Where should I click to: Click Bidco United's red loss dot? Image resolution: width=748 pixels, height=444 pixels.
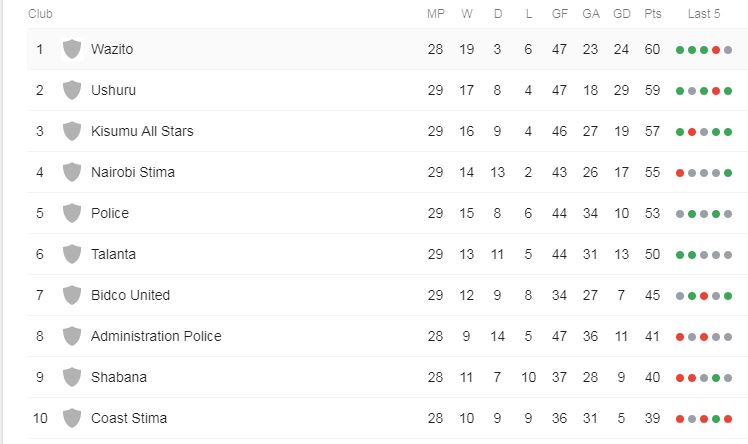704,296
